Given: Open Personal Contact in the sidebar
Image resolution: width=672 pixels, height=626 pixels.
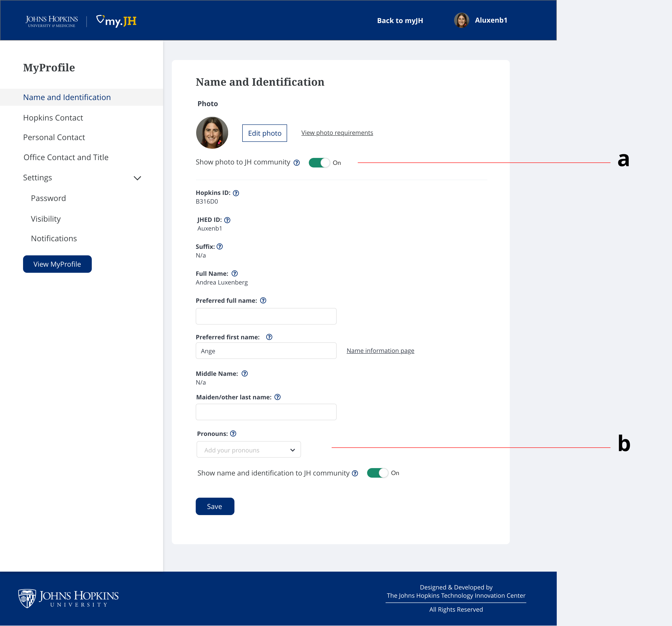Looking at the screenshot, I should coord(54,137).
